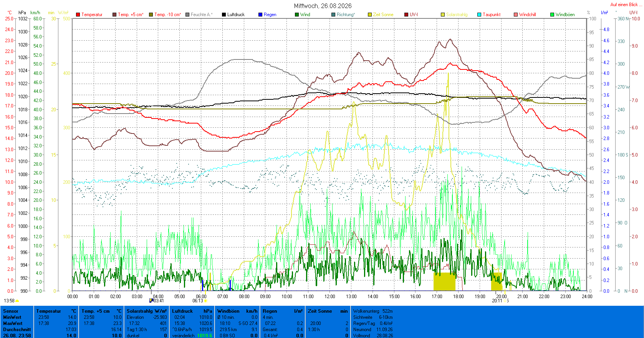
Task: Click the 'Neumond 11.09.26' entry
Action: pyautogui.click(x=373, y=330)
